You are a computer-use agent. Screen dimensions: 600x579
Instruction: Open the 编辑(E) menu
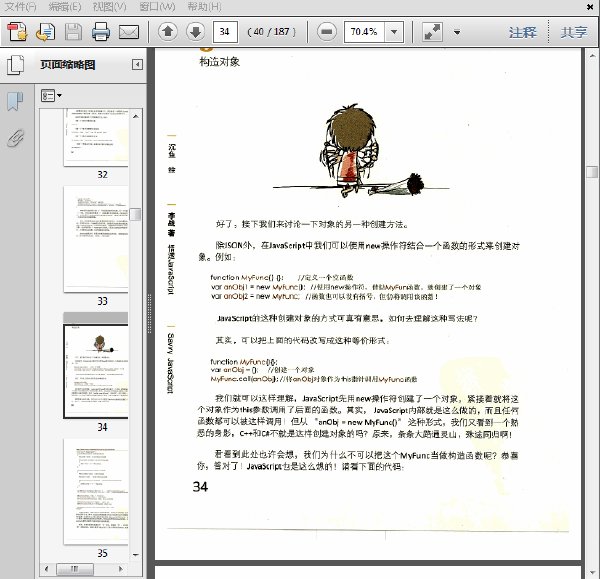pos(65,7)
